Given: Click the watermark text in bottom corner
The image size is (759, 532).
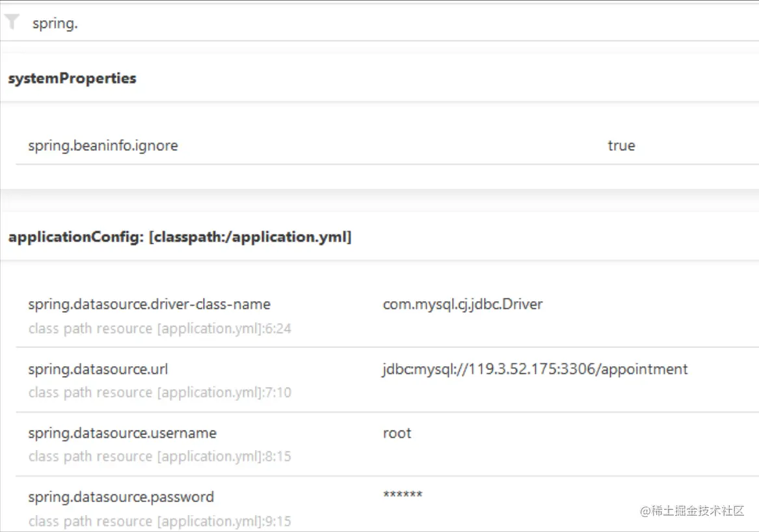Looking at the screenshot, I should (x=692, y=511).
